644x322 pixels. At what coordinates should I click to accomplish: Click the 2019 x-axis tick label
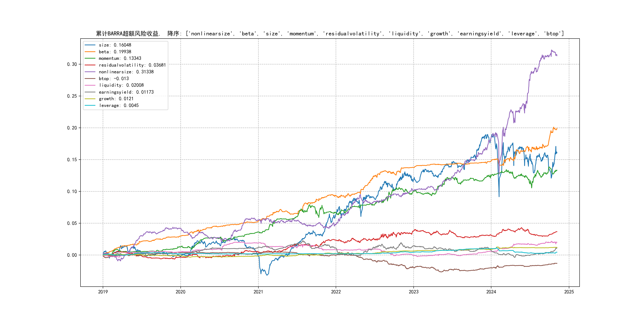coord(103,292)
